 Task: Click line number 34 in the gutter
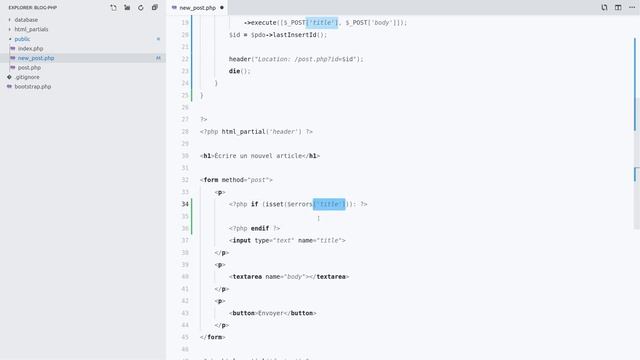185,204
